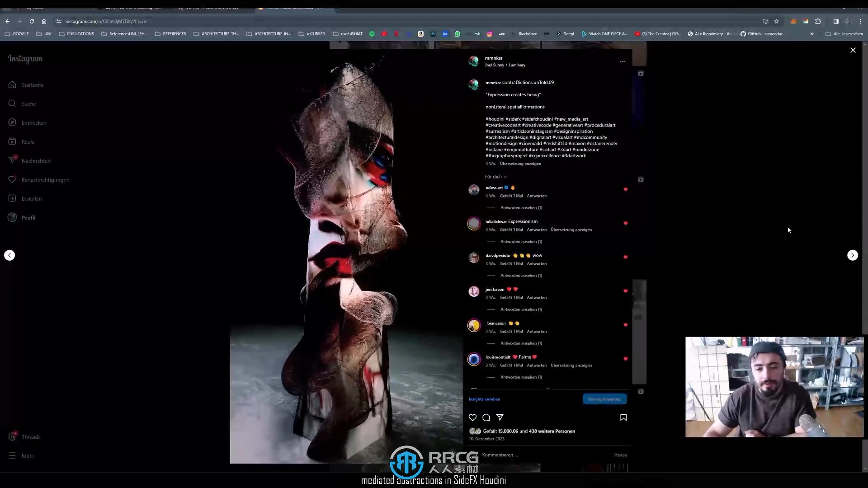Open the Mehr menu

click(x=21, y=456)
